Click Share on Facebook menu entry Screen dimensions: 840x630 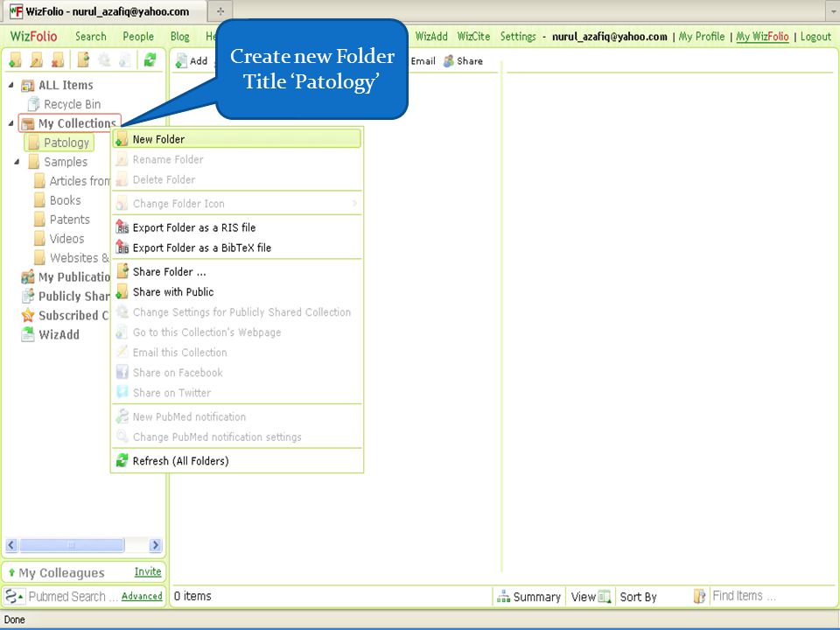click(237, 373)
